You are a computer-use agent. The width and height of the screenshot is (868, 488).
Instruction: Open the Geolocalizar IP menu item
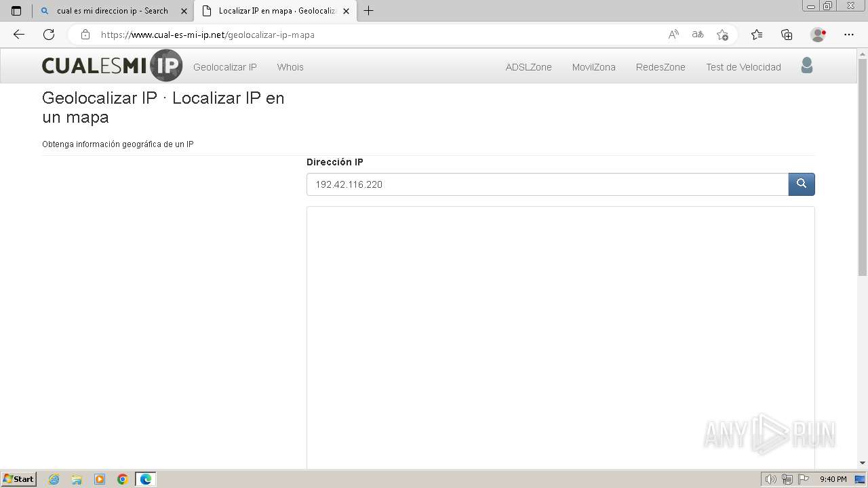tap(225, 67)
